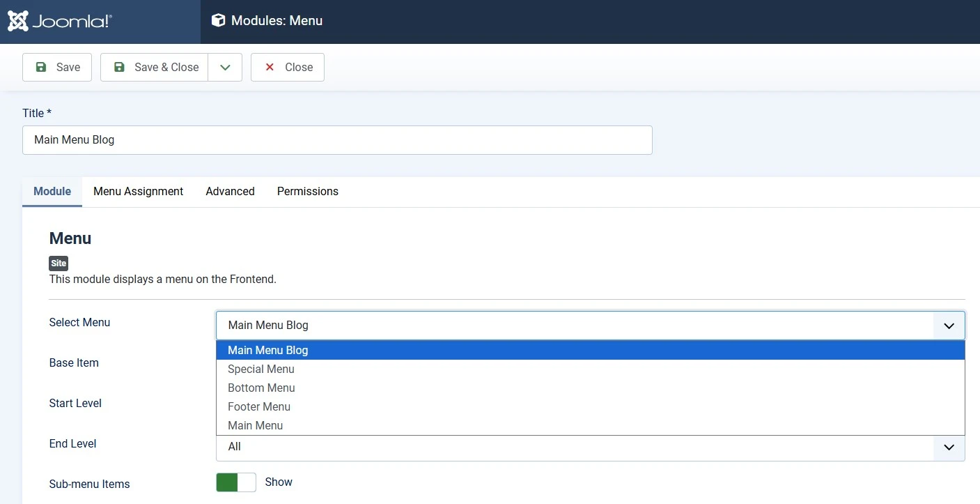Viewport: 980px width, 504px height.
Task: Choose Special Menu from the list
Action: pyautogui.click(x=591, y=369)
